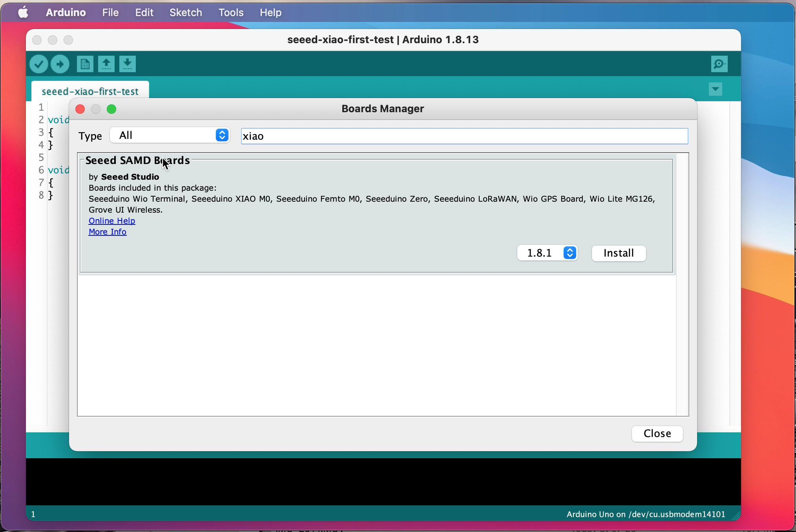Open the Type filter dropdown
The width and height of the screenshot is (796, 532).
[170, 135]
